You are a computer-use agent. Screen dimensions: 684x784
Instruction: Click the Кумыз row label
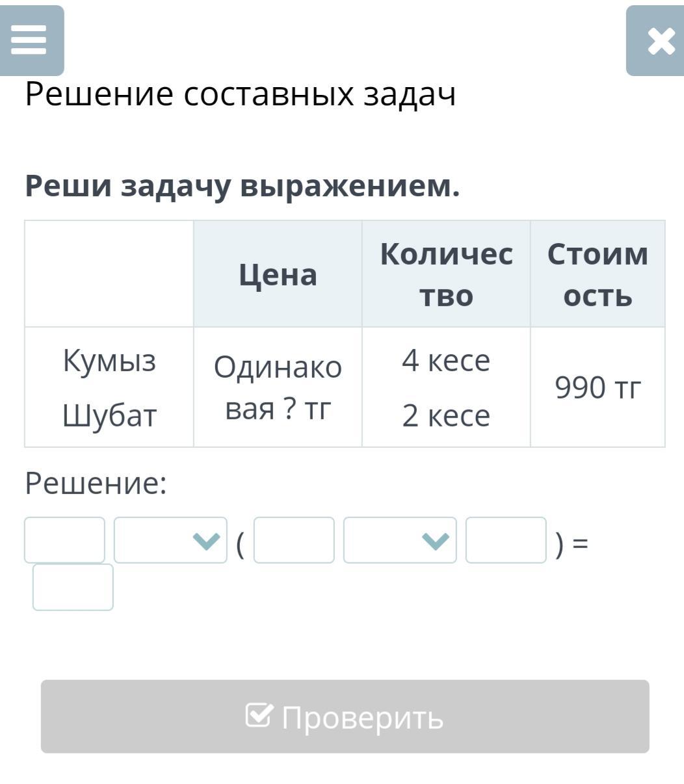coord(109,359)
